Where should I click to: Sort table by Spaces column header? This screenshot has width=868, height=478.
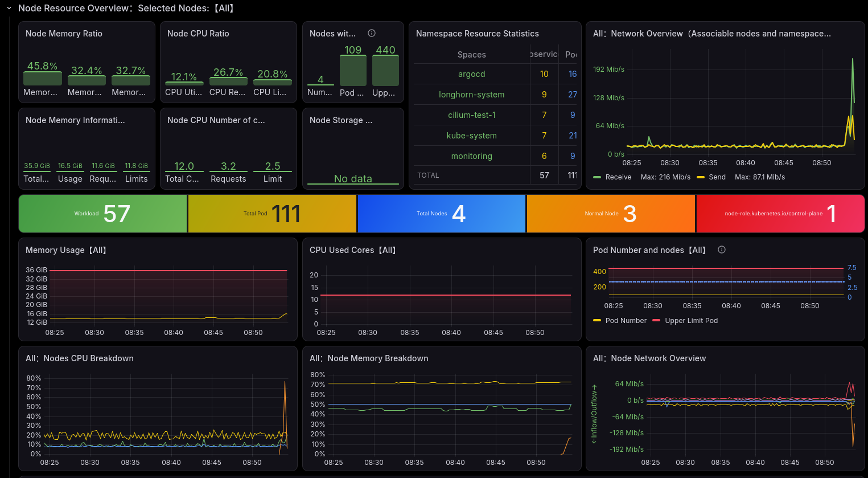coord(472,55)
